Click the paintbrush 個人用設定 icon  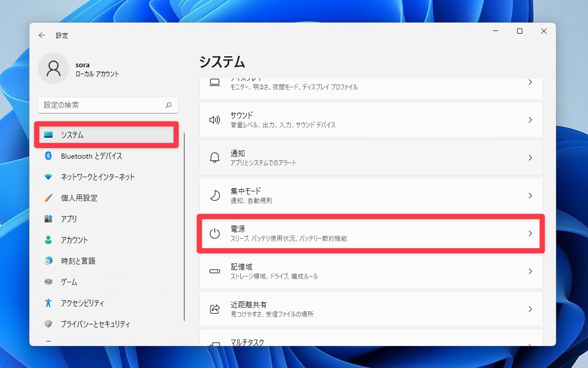pos(48,198)
